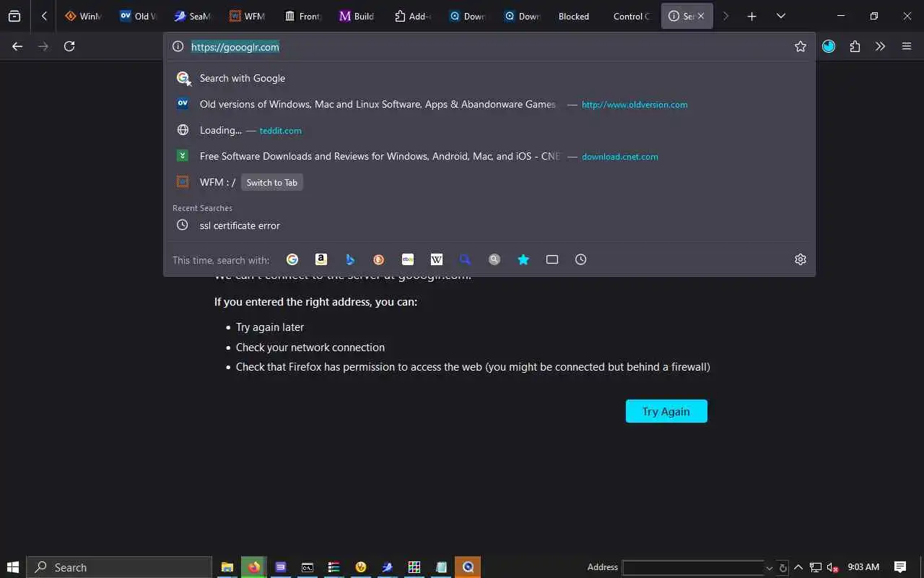Show hidden system tray icons
Viewport: 924px width, 578px height.
point(798,567)
